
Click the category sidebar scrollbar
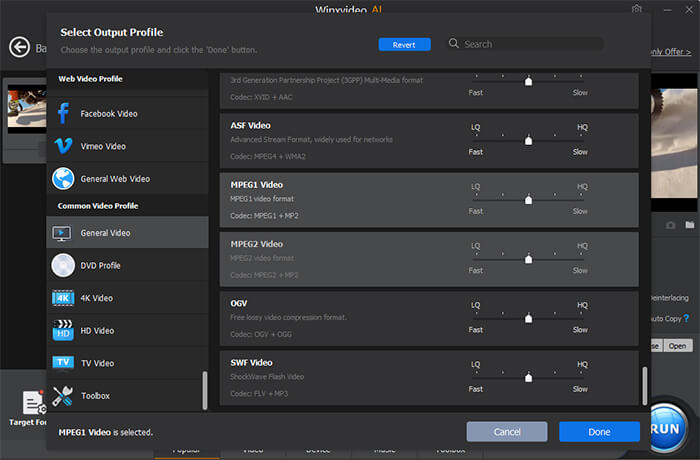click(205, 390)
